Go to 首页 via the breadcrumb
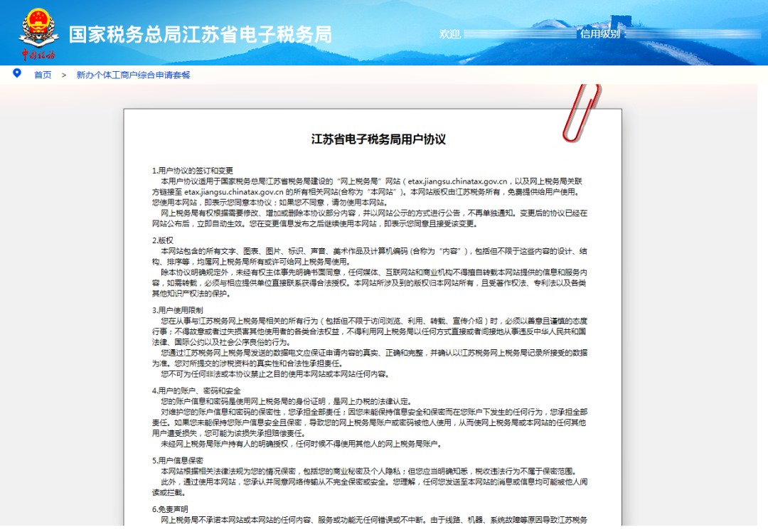The image size is (768, 532). tap(43, 75)
